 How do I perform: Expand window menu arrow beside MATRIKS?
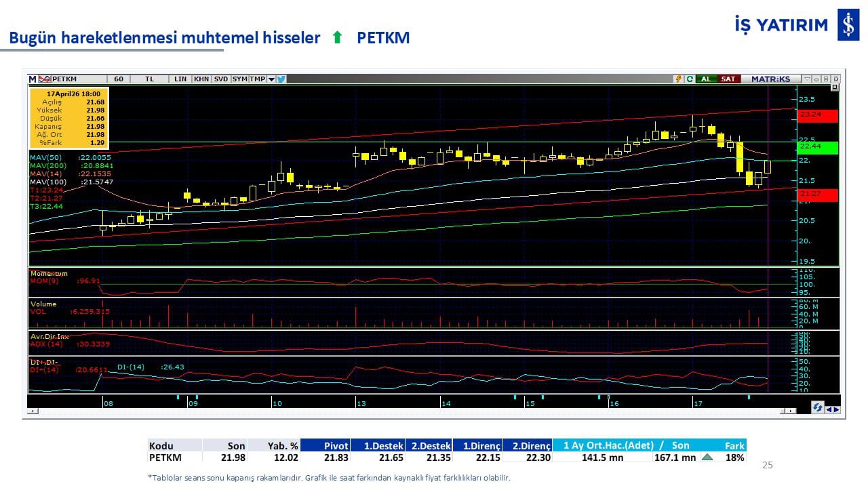pyautogui.click(x=806, y=79)
